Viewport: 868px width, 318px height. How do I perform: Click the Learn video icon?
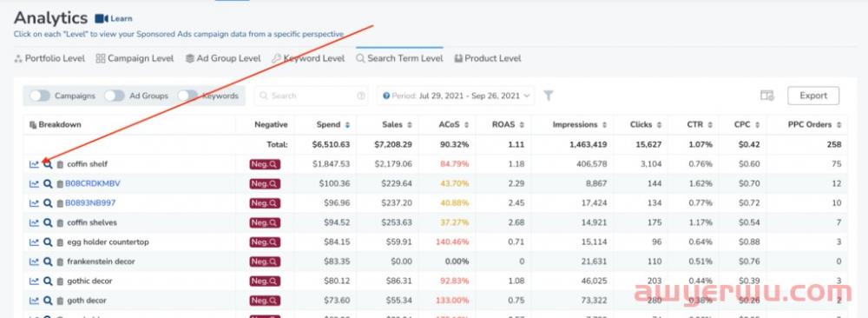pos(102,19)
